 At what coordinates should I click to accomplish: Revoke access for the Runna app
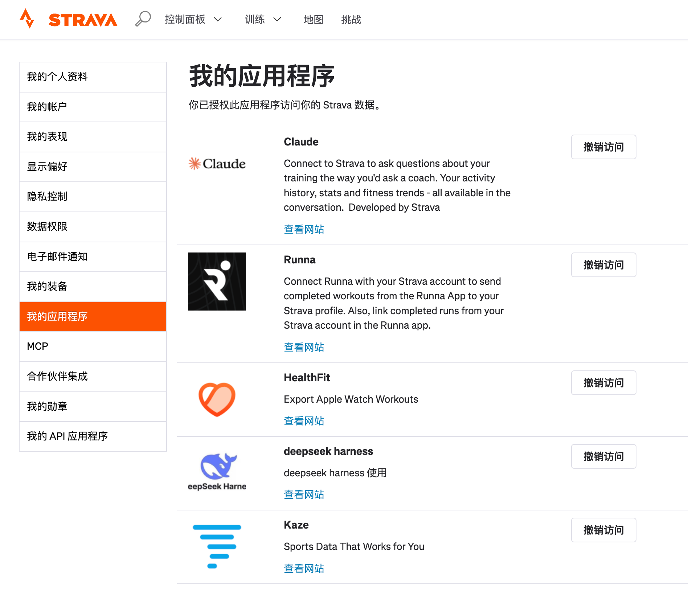coord(603,265)
